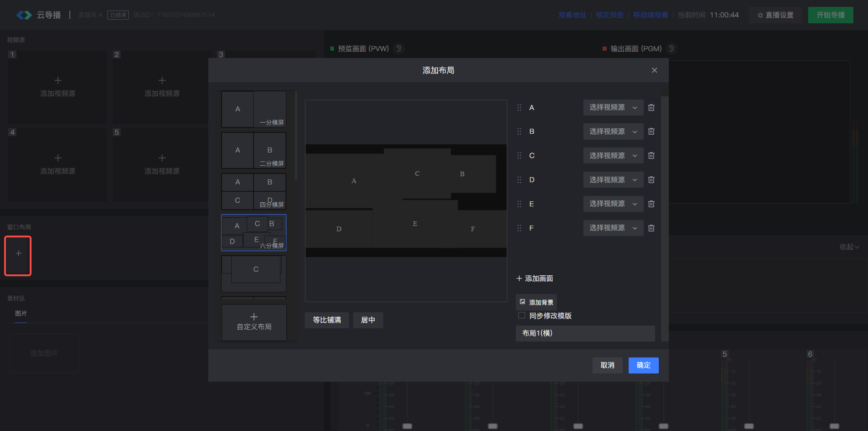Image resolution: width=868 pixels, height=431 pixels.
Task: Open the 选择视频源 dropdown for A
Action: click(x=613, y=108)
